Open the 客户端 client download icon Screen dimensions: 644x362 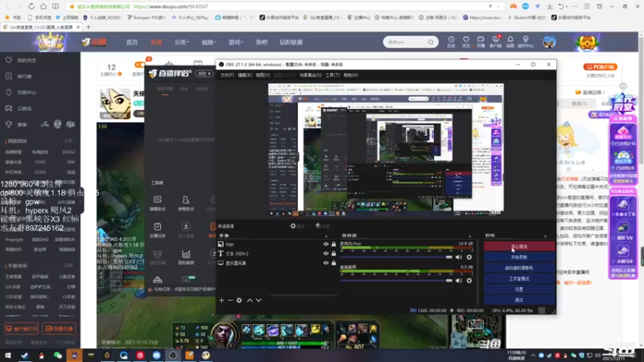(x=495, y=42)
